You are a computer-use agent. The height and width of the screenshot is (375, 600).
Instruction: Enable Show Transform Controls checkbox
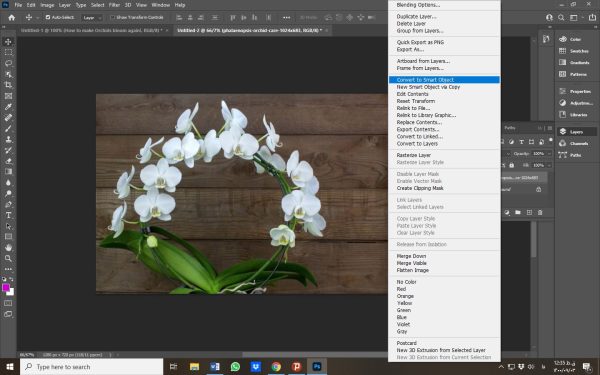pyautogui.click(x=112, y=17)
